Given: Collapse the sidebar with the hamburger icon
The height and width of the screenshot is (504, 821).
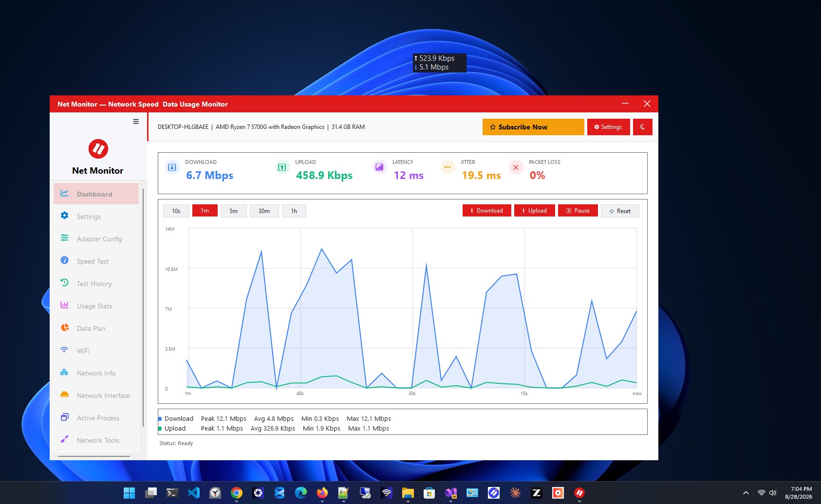Looking at the screenshot, I should [x=136, y=122].
